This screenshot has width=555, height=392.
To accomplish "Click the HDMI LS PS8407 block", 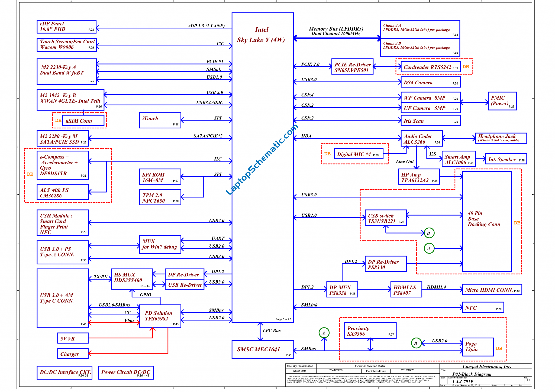I will coord(406,289).
